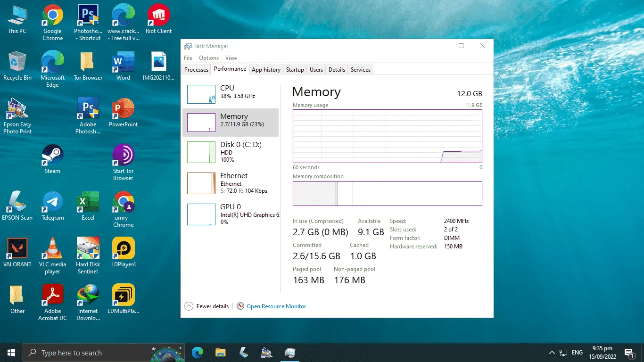
Task: Open Microsoft Edge from the taskbar
Action: tap(198, 353)
